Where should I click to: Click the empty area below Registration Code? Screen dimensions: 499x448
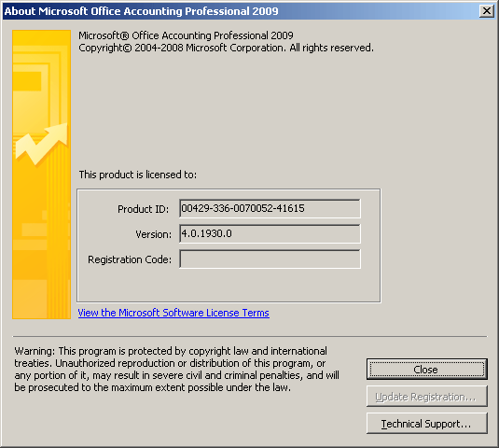click(229, 285)
